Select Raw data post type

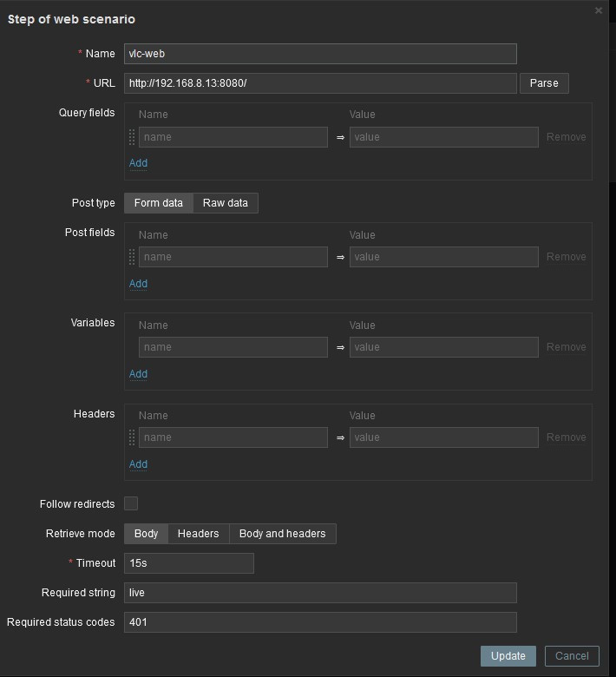pos(226,203)
